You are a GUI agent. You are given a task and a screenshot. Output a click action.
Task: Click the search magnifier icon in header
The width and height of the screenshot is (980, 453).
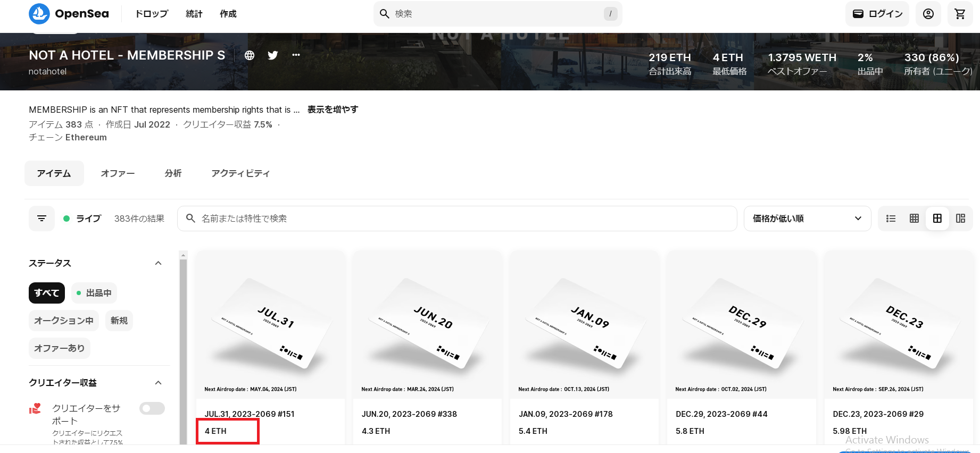point(385,14)
